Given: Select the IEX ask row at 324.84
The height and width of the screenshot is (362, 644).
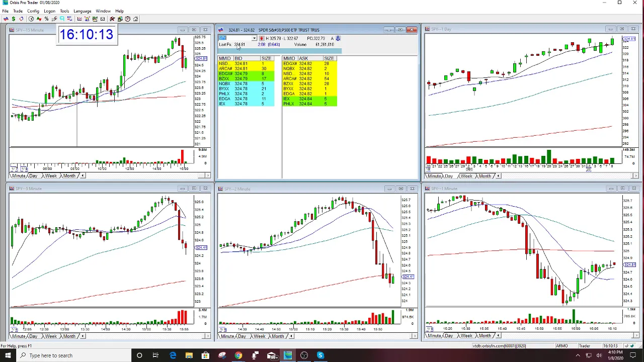Looking at the screenshot, I should 309,99.
